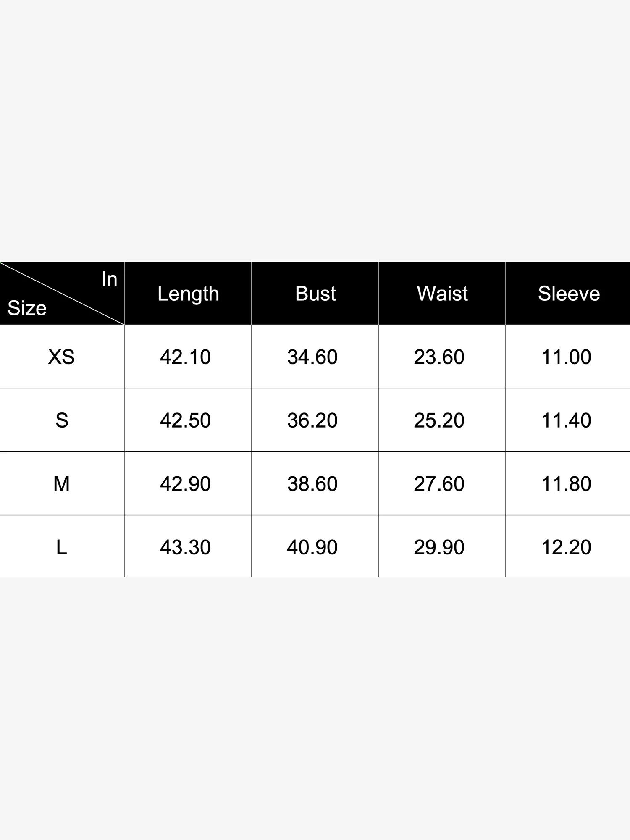630x840 pixels.
Task: Select the L size row label
Action: coord(61,547)
